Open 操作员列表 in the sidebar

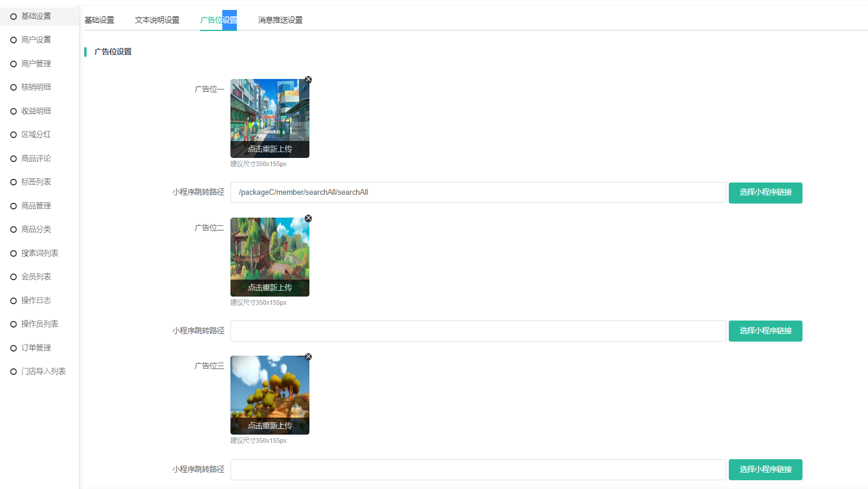40,324
